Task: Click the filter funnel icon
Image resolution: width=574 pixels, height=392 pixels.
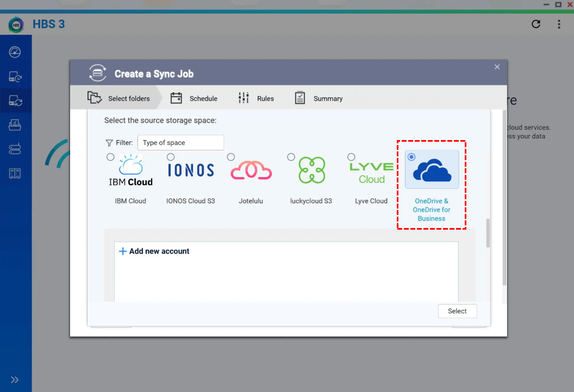Action: point(109,143)
